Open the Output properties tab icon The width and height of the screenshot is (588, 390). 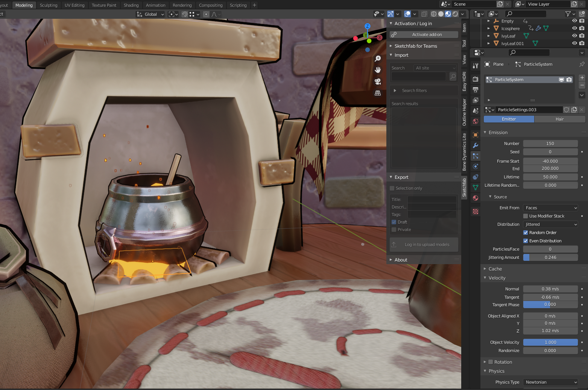click(476, 90)
